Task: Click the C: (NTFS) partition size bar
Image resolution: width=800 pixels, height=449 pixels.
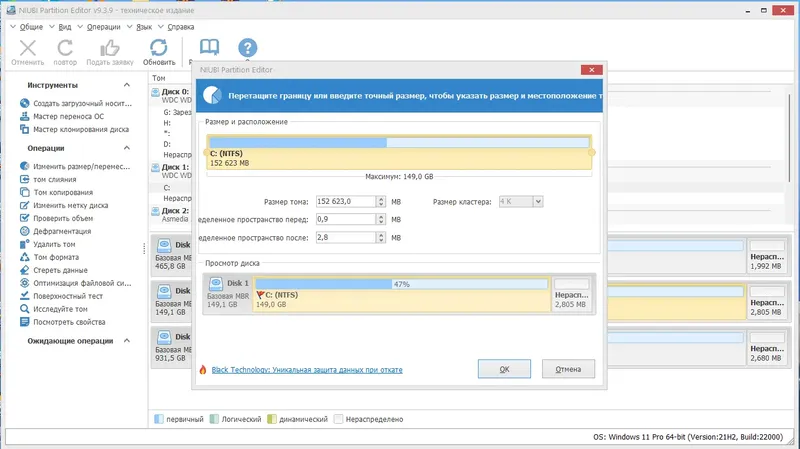Action: coord(399,152)
